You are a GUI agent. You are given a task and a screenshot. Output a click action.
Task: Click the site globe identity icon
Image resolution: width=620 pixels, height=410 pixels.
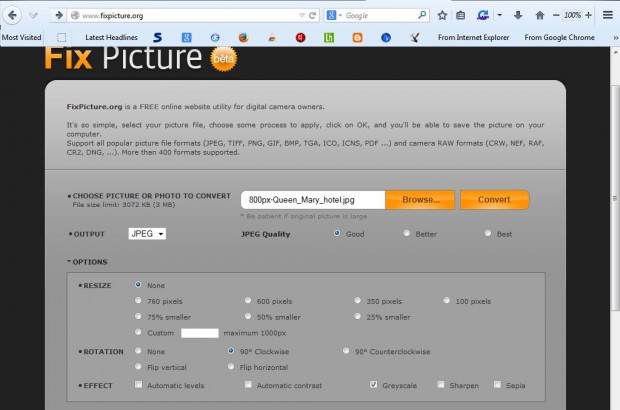pos(75,15)
